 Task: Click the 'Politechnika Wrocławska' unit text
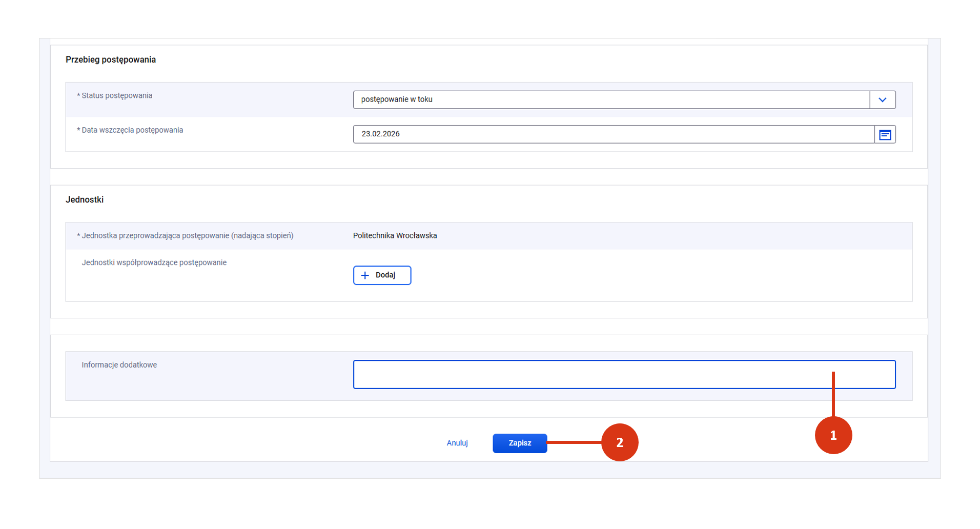click(x=395, y=236)
